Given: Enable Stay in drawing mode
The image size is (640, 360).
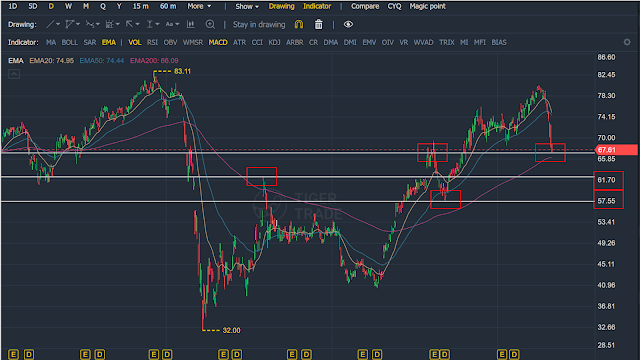Looking at the screenshot, I should point(259,24).
